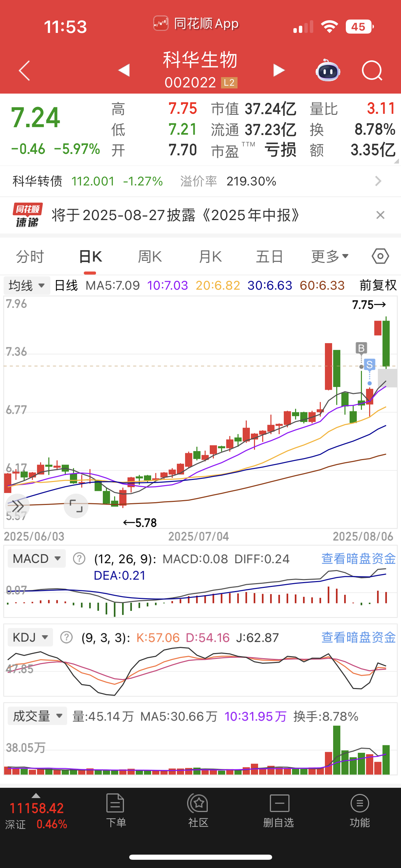The height and width of the screenshot is (868, 401).
Task: Open 同花顺速递 news badge
Action: click(27, 215)
